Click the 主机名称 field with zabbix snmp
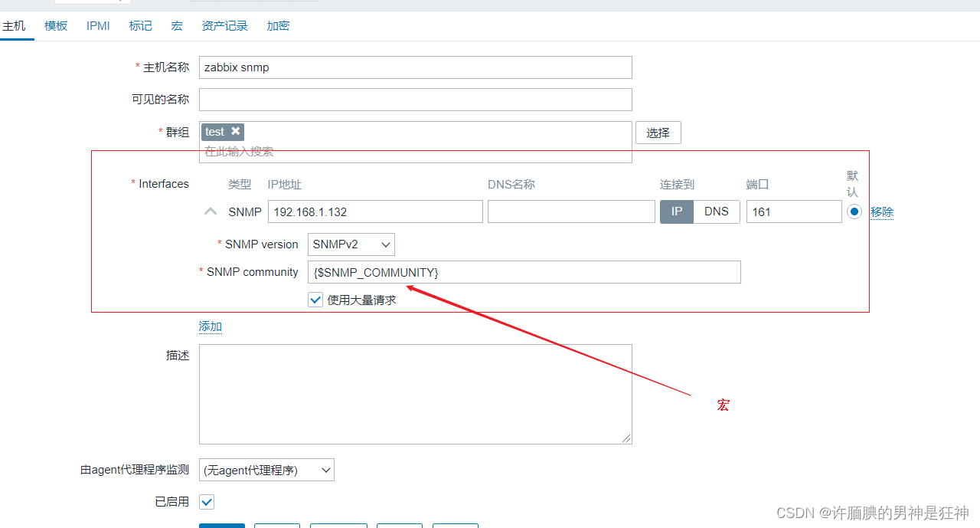980x528 pixels. pos(416,67)
